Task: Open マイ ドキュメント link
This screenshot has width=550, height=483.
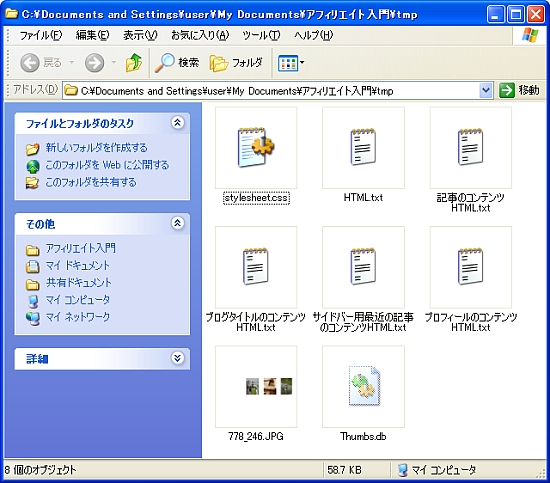Action: click(x=78, y=265)
